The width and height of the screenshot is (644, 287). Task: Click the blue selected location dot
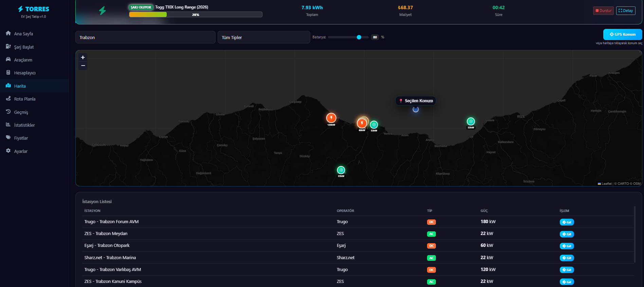click(416, 109)
